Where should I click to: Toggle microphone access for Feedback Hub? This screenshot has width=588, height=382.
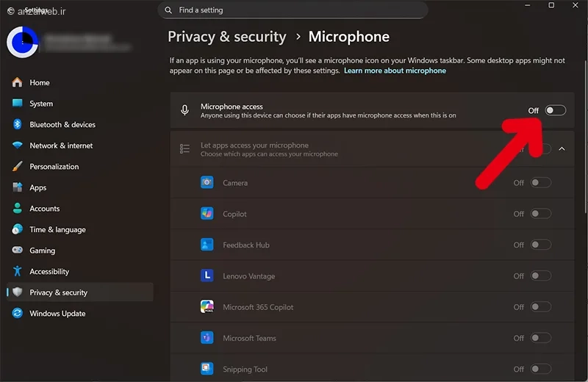pos(541,245)
